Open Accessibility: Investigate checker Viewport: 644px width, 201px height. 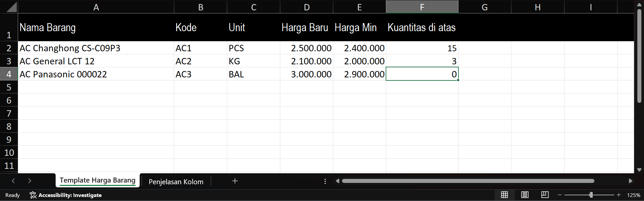[66, 195]
